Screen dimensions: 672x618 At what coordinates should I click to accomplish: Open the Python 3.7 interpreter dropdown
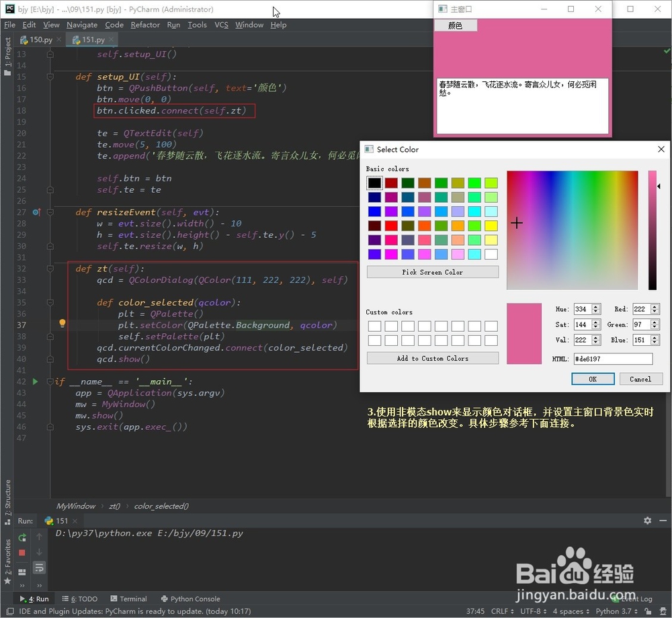[x=616, y=611]
